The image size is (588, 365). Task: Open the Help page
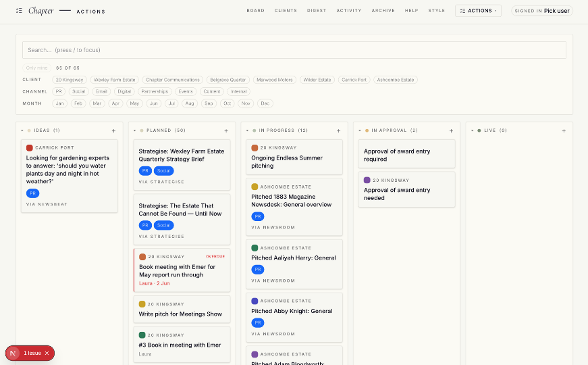[x=411, y=11]
